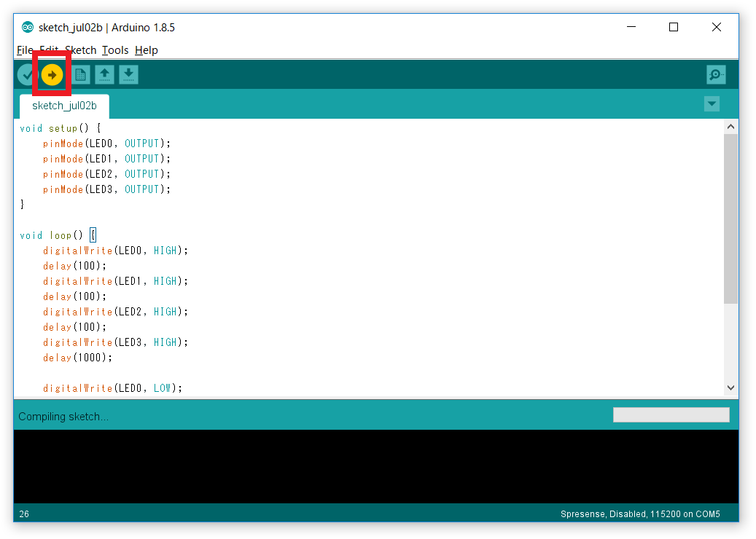Viewport: 756px width, 539px height.
Task: Select the sketch_jul02b tab
Action: 64,106
